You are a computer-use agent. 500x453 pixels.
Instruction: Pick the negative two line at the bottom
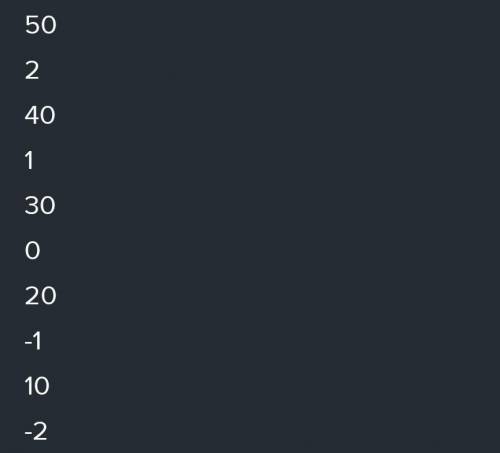pyautogui.click(x=36, y=431)
